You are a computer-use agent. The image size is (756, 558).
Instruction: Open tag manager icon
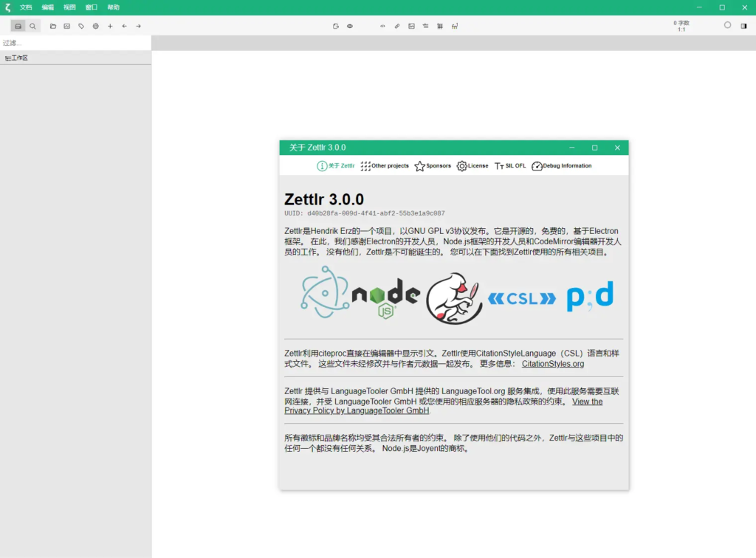click(81, 26)
